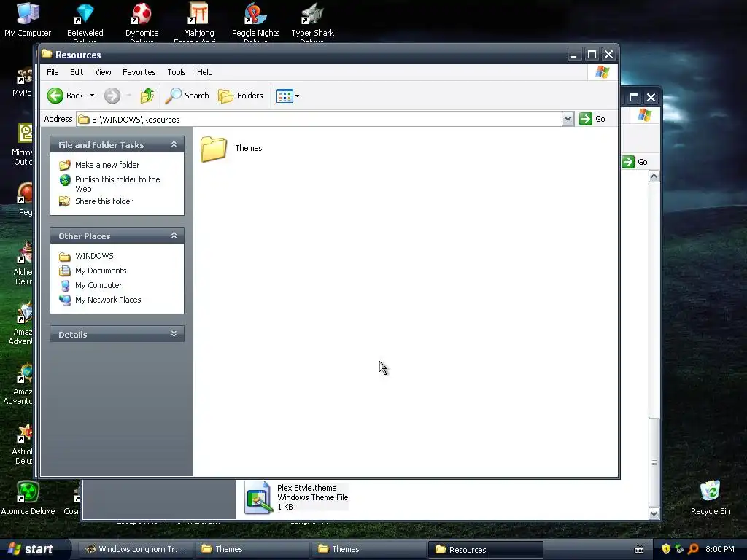Screen dimensions: 747x560
Task: Click the security shield tray icon
Action: 666,549
